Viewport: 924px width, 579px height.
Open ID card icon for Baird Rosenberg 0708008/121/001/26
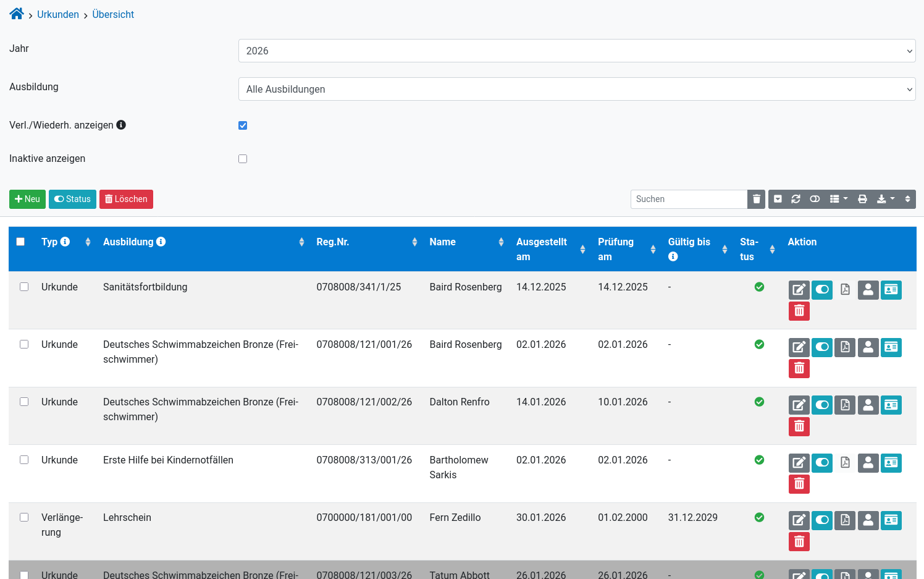(891, 347)
